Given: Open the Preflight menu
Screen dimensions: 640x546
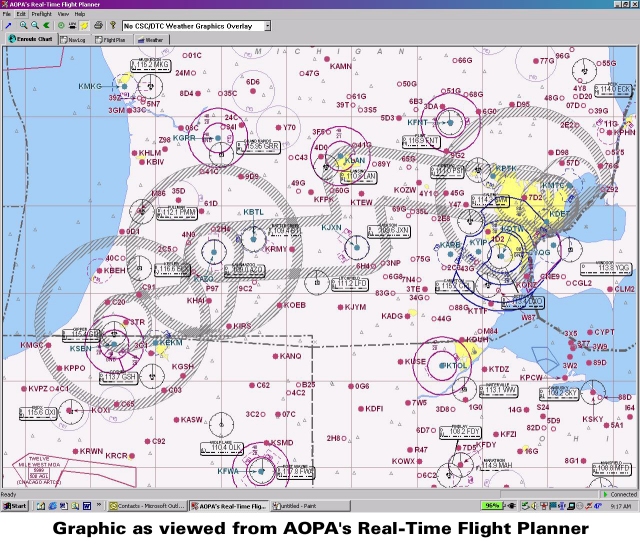Looking at the screenshot, I should click(41, 14).
